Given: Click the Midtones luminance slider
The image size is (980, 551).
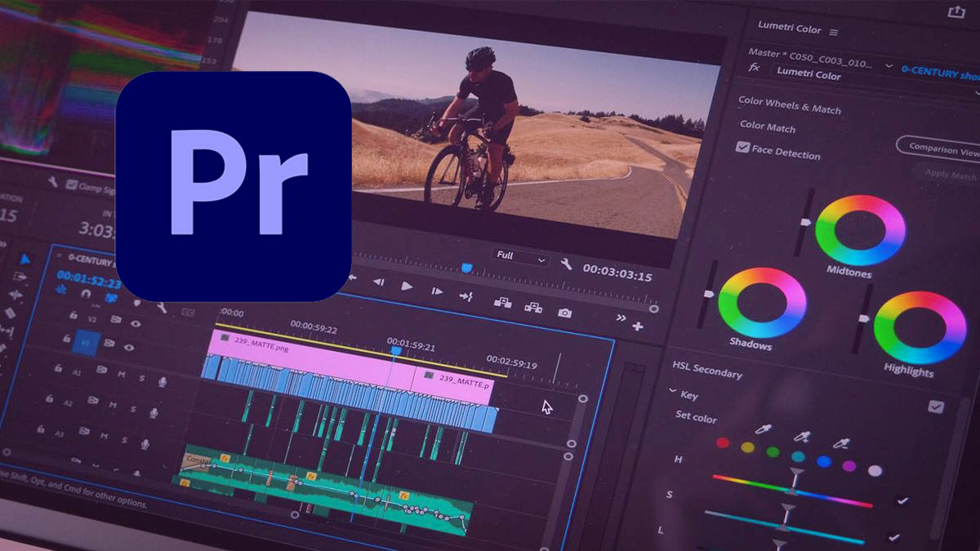Looking at the screenshot, I should point(805,222).
